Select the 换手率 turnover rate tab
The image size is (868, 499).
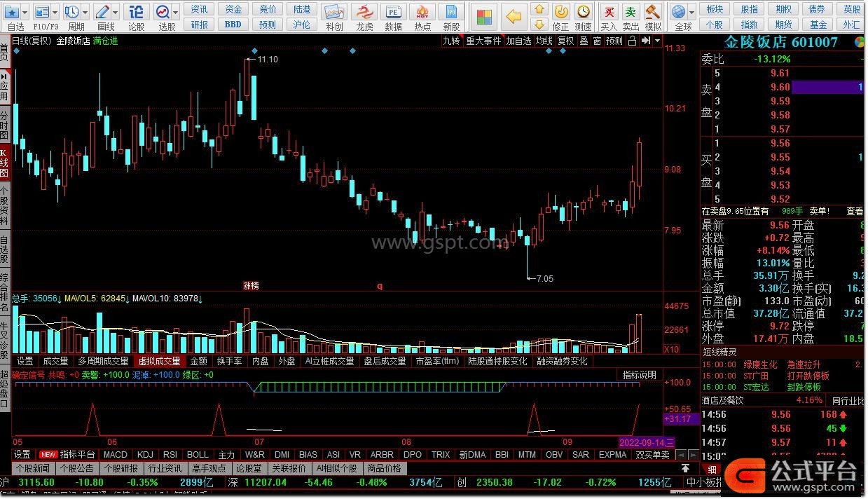pos(229,361)
